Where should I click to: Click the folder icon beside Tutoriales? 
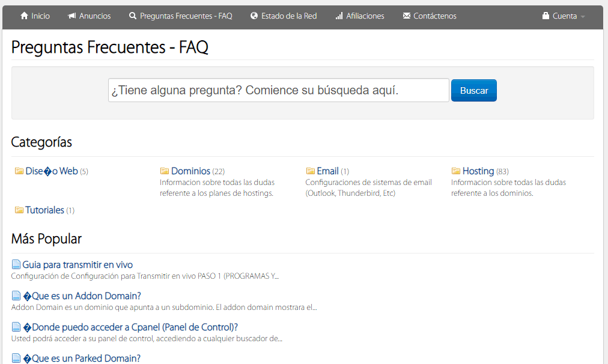pyautogui.click(x=19, y=210)
